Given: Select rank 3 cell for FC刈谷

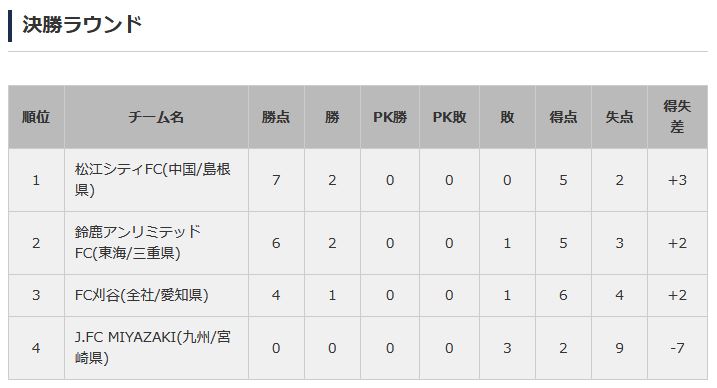Looking at the screenshot, I should [x=36, y=295].
